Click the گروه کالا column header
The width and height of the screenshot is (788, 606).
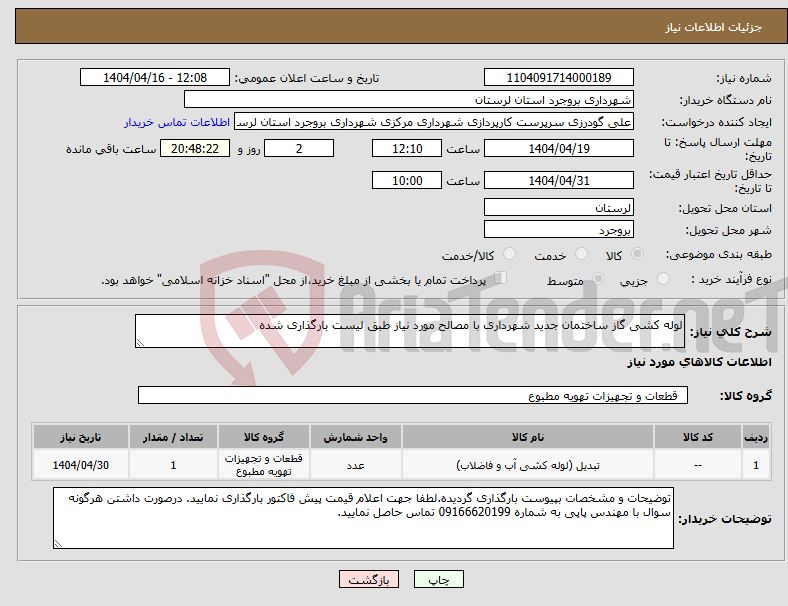(x=263, y=437)
